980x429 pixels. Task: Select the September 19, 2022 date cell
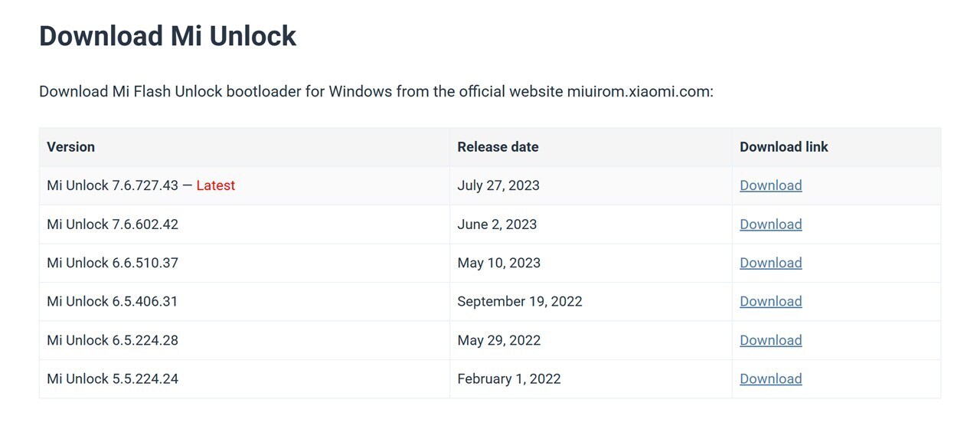(x=520, y=301)
